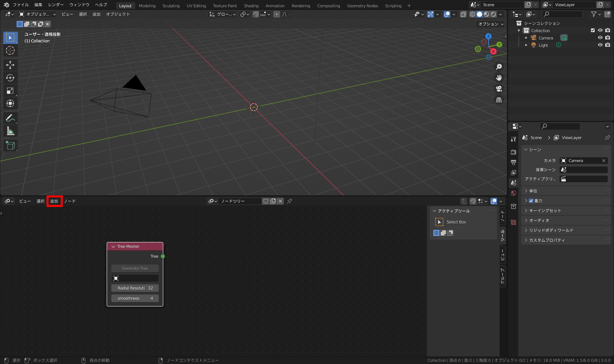
Task: Open the オブジェクト mode dropdown
Action: tap(38, 14)
